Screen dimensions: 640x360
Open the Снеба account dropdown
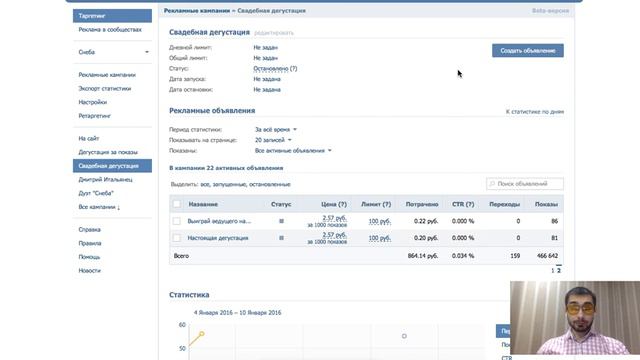pyautogui.click(x=113, y=52)
